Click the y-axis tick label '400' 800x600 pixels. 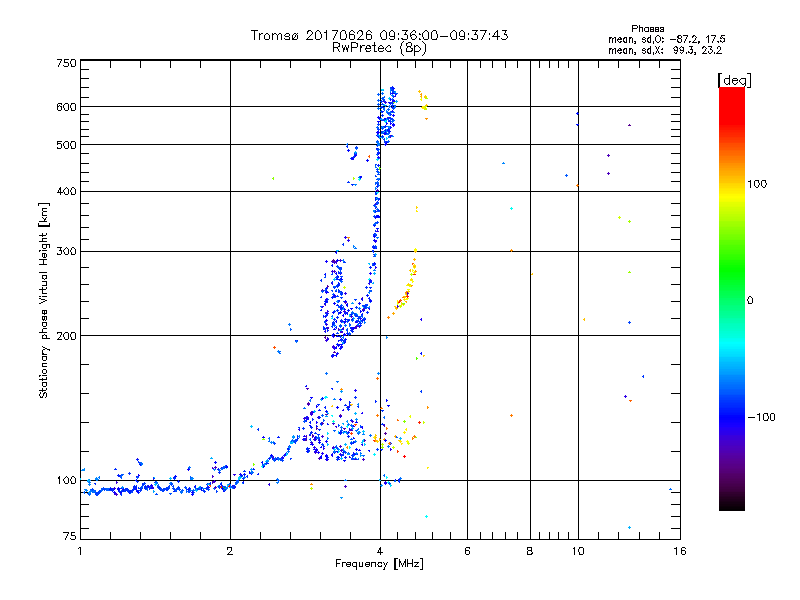coord(67,192)
